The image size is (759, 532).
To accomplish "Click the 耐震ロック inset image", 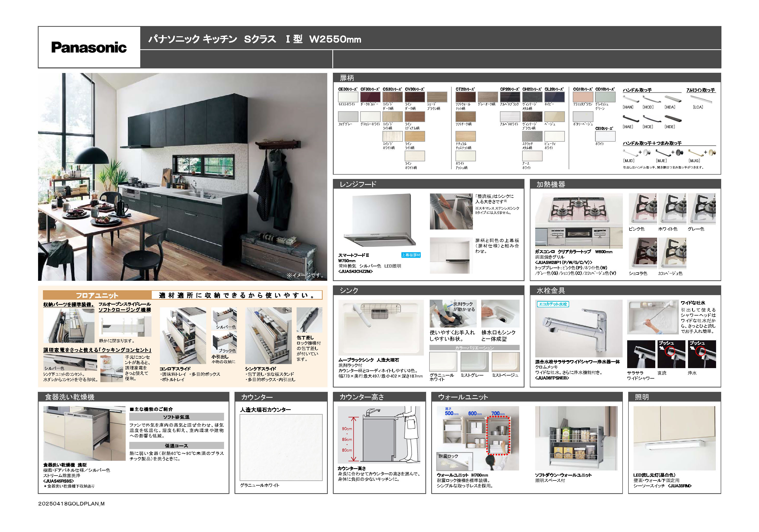I will [454, 461].
